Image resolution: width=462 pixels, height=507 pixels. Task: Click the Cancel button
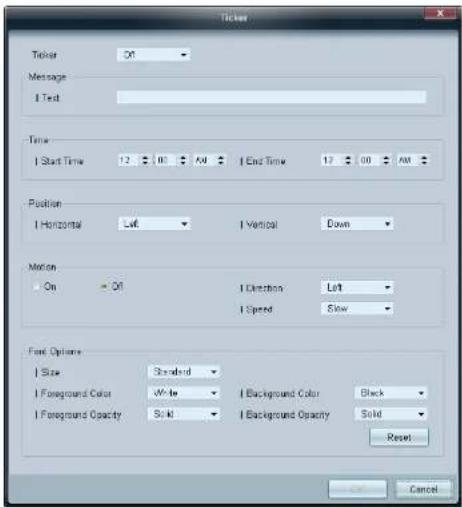pos(423,489)
